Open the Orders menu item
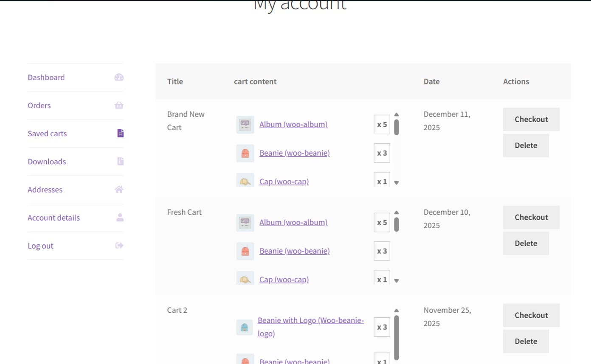Screen dimensions: 591x364 pyautogui.click(x=39, y=105)
